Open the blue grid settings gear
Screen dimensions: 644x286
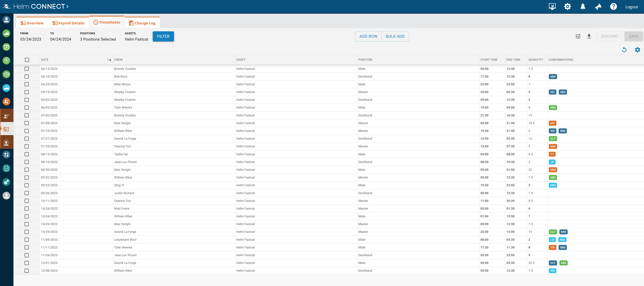(x=638, y=50)
